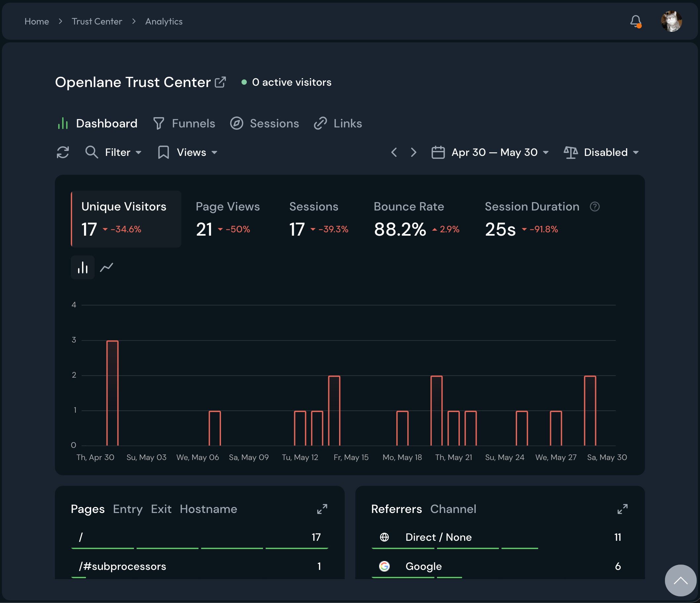
Task: Go to Trust Center breadcrumb
Action: [x=97, y=21]
